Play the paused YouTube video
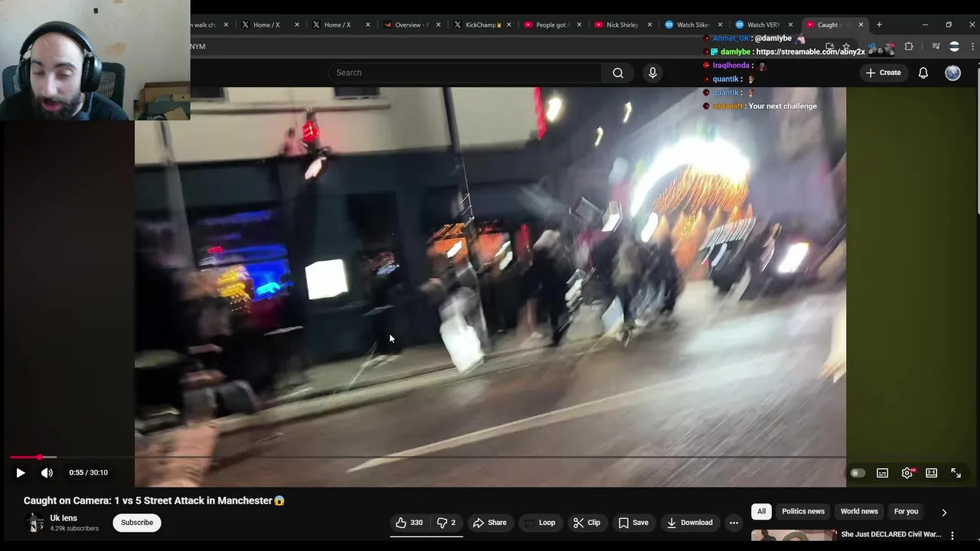The width and height of the screenshot is (980, 551). [21, 473]
